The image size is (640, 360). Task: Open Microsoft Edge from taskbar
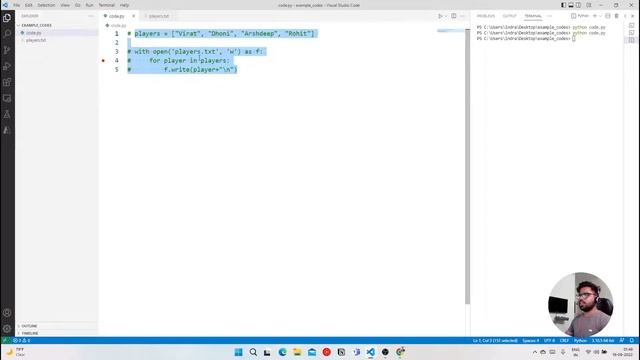coord(282,352)
